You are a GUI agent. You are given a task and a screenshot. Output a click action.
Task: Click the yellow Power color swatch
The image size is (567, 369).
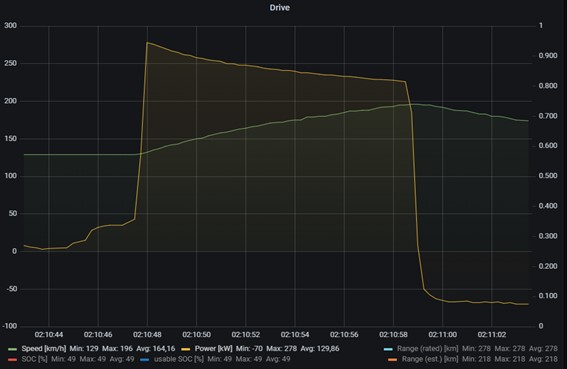click(x=186, y=349)
